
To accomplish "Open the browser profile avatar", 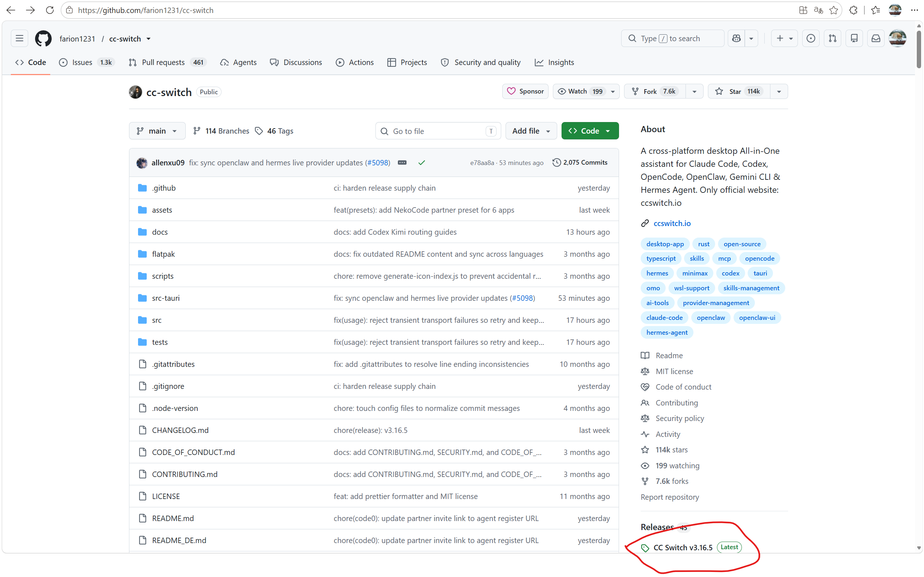I will (x=895, y=10).
